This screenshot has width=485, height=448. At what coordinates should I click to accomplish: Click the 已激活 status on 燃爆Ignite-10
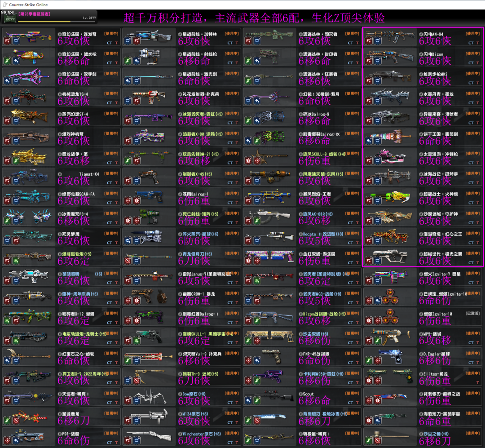pos(472,313)
